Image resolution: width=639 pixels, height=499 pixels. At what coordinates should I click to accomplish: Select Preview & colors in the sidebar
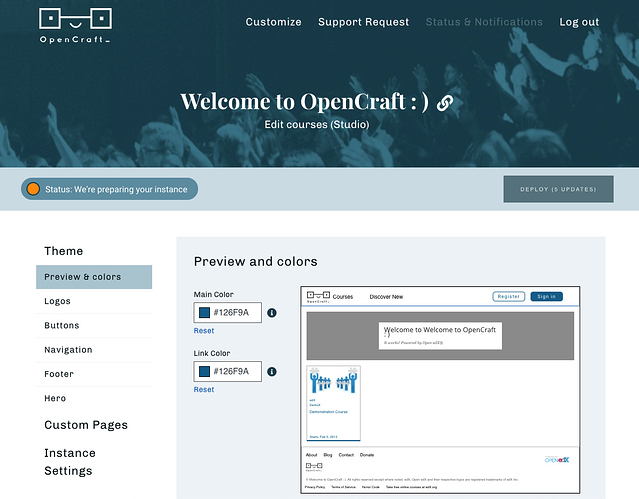click(x=94, y=277)
